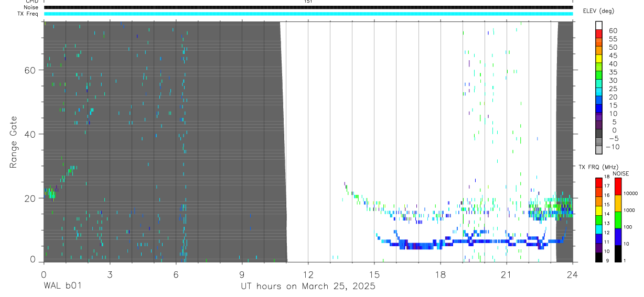Click x-axis tick label "21"
644x297 pixels.
507,274
